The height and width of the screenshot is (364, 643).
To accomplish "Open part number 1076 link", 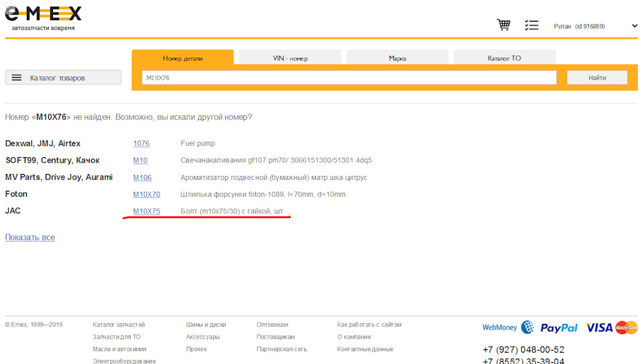I will tap(141, 143).
